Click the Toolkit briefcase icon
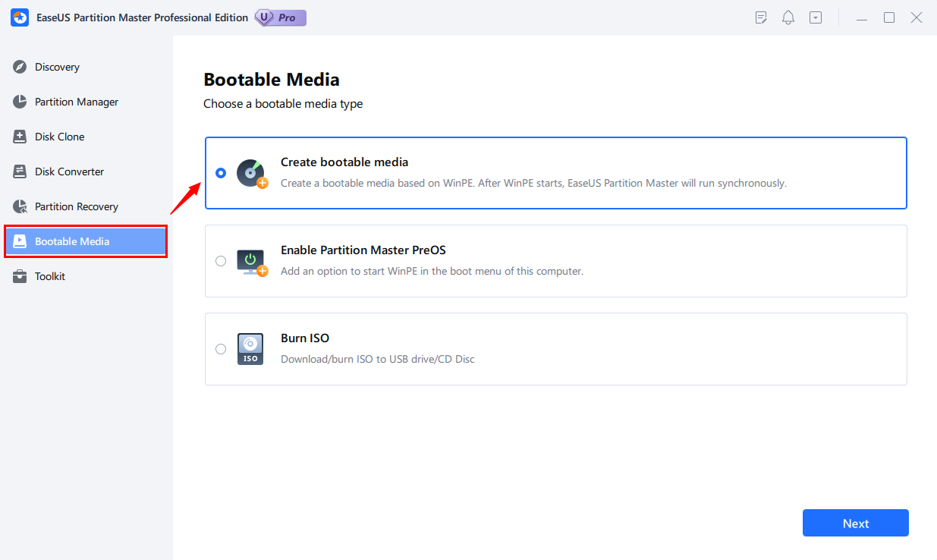937x560 pixels. coord(20,276)
